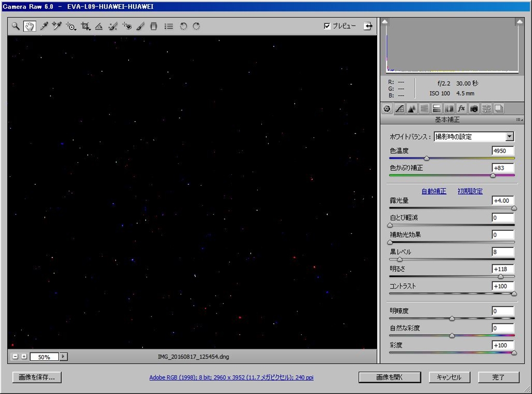Select the Red Eye Removal tool
The height and width of the screenshot is (394, 532).
click(x=127, y=26)
